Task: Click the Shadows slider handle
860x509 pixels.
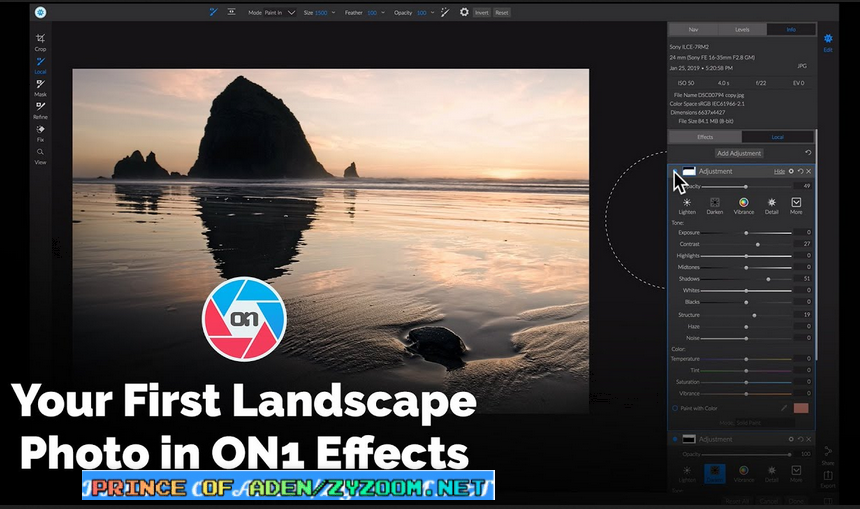Action: tap(768, 279)
